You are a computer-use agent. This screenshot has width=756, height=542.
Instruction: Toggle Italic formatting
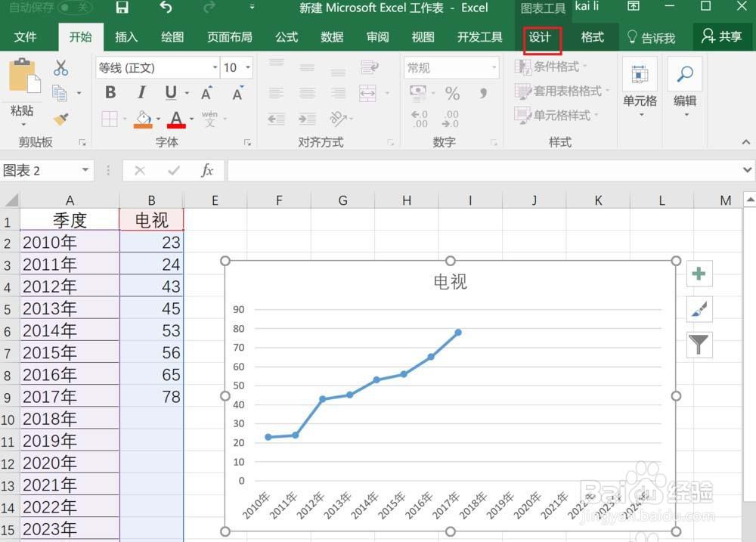click(141, 92)
